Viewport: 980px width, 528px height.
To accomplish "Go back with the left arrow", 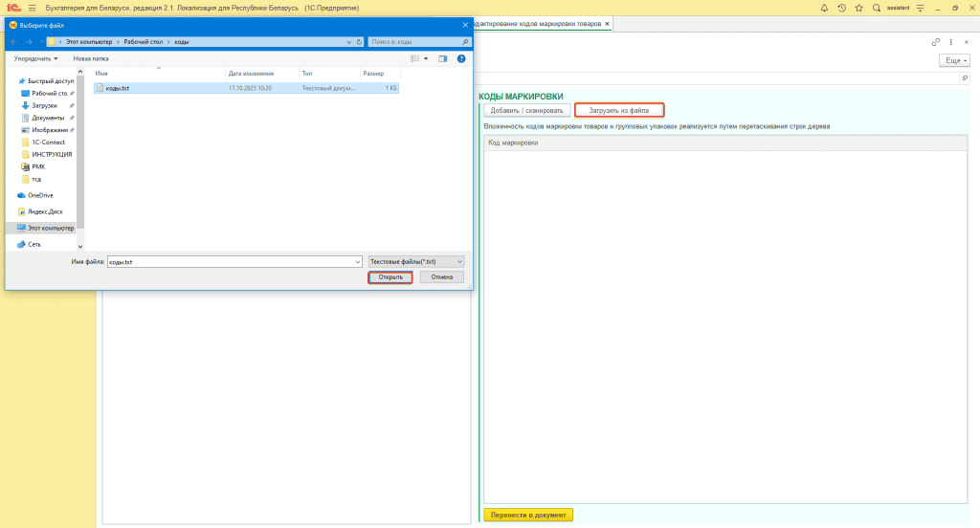I will coord(13,42).
